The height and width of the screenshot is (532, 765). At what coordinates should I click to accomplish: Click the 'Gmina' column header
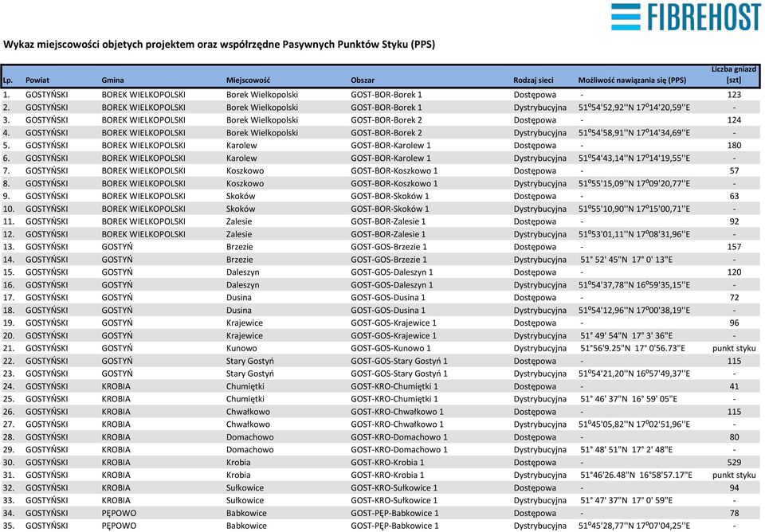[112, 80]
